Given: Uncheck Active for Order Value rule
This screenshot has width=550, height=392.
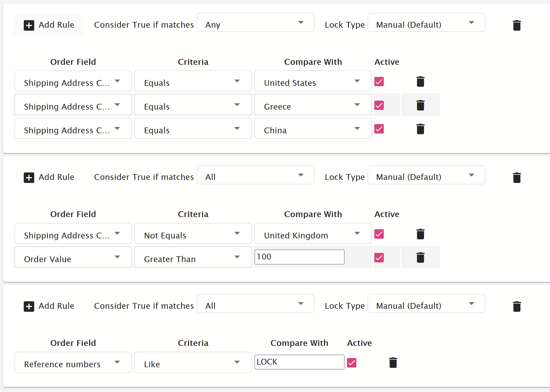Looking at the screenshot, I should (x=379, y=257).
